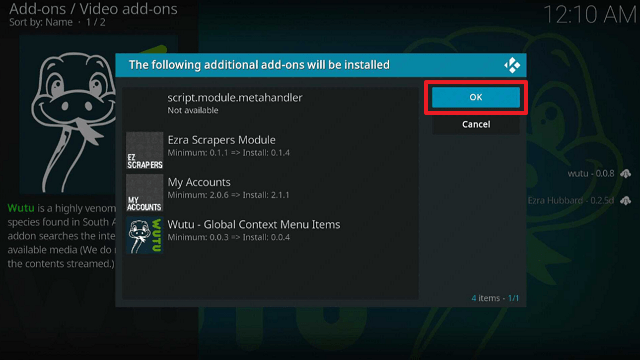Click the 4 items - 1/1 counter
This screenshot has height=360, width=640.
495,298
